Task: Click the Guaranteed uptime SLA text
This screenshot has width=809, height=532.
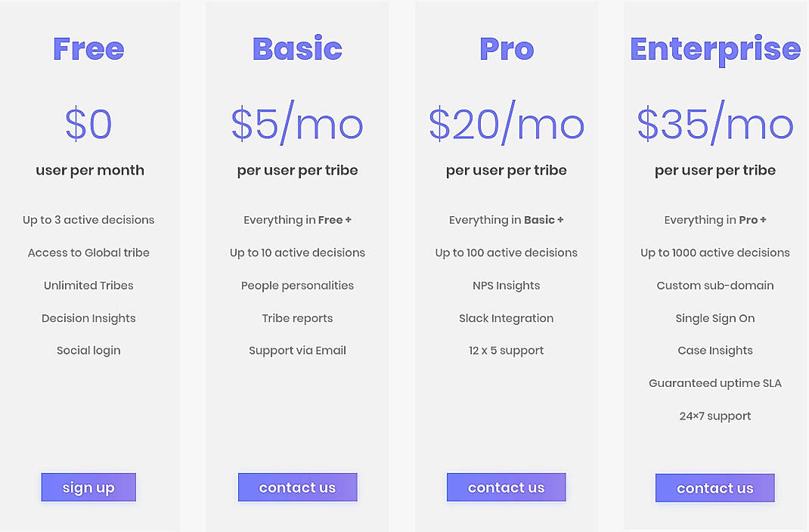Action: click(714, 382)
